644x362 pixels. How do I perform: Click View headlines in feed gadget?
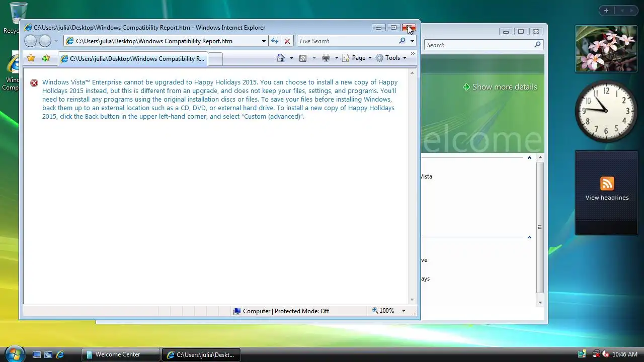pyautogui.click(x=607, y=198)
